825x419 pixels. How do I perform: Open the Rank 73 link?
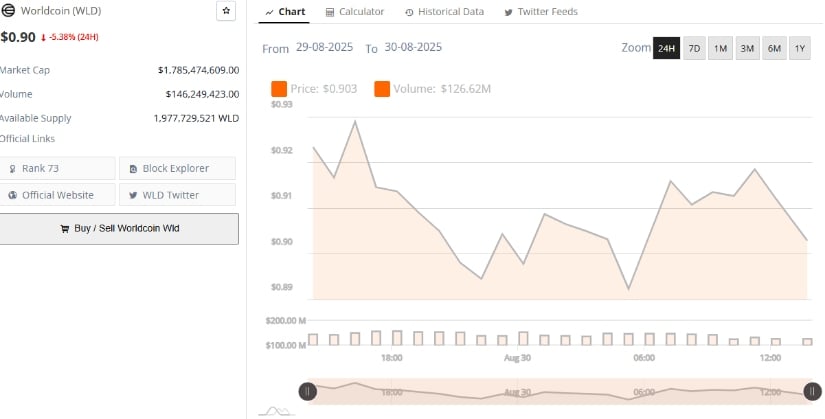tap(57, 168)
